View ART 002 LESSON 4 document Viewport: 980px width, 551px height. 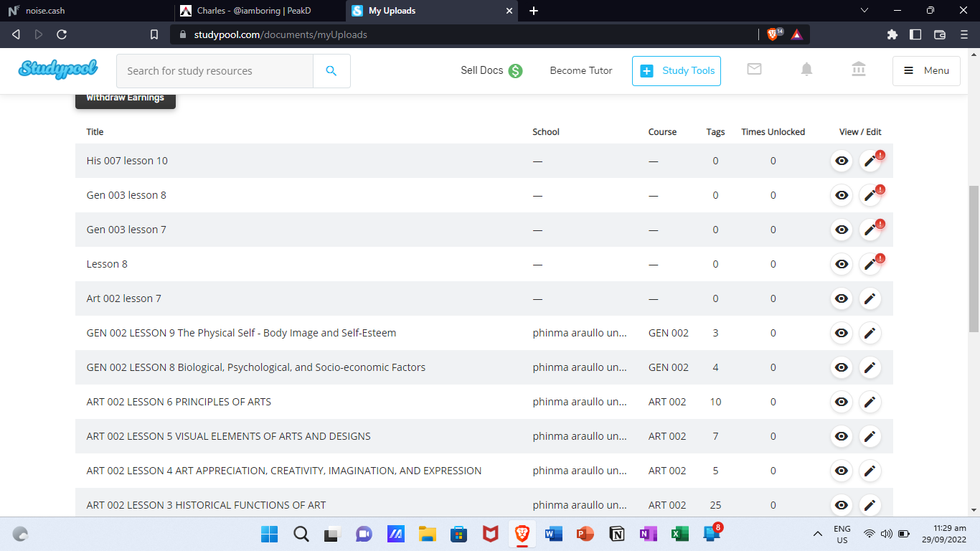(x=842, y=471)
